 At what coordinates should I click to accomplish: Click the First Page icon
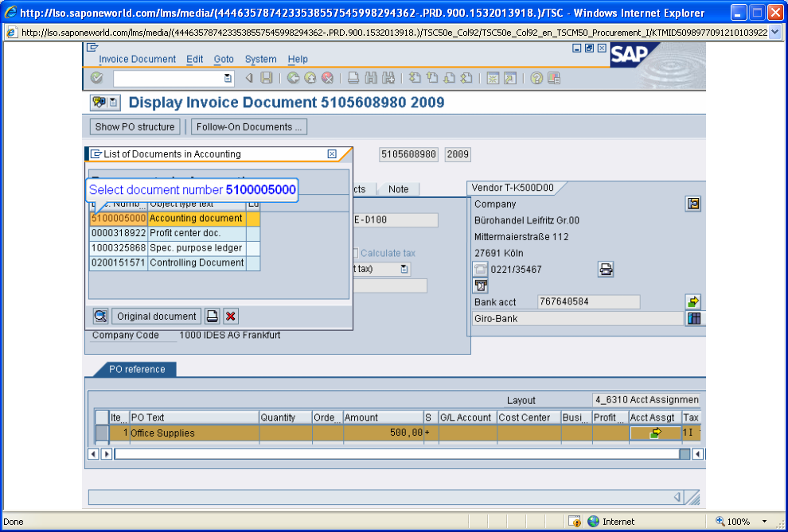(415, 78)
